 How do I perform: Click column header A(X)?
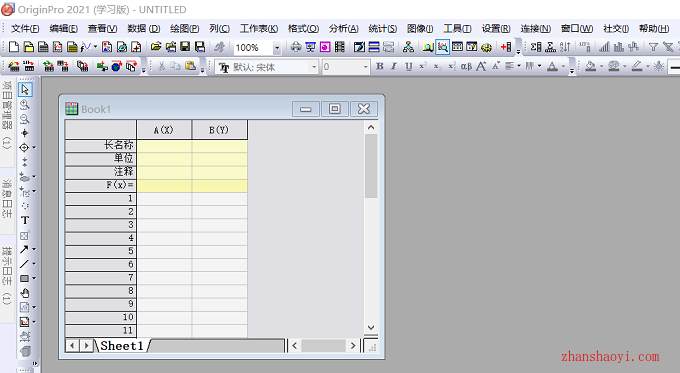coord(164,130)
